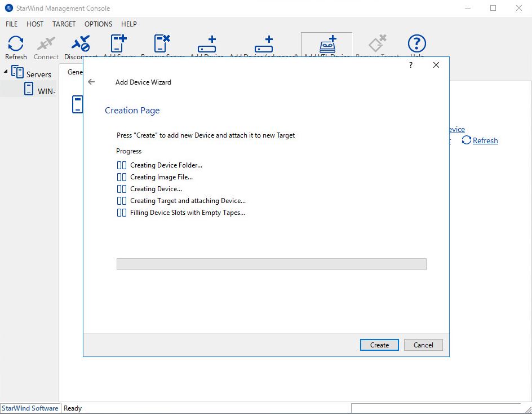Click the Cancel button
Screen dimensions: 532x414
point(423,345)
